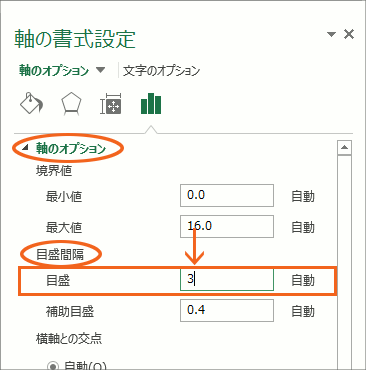Click the 最大値 input field
The width and height of the screenshot is (366, 370).
[227, 226]
